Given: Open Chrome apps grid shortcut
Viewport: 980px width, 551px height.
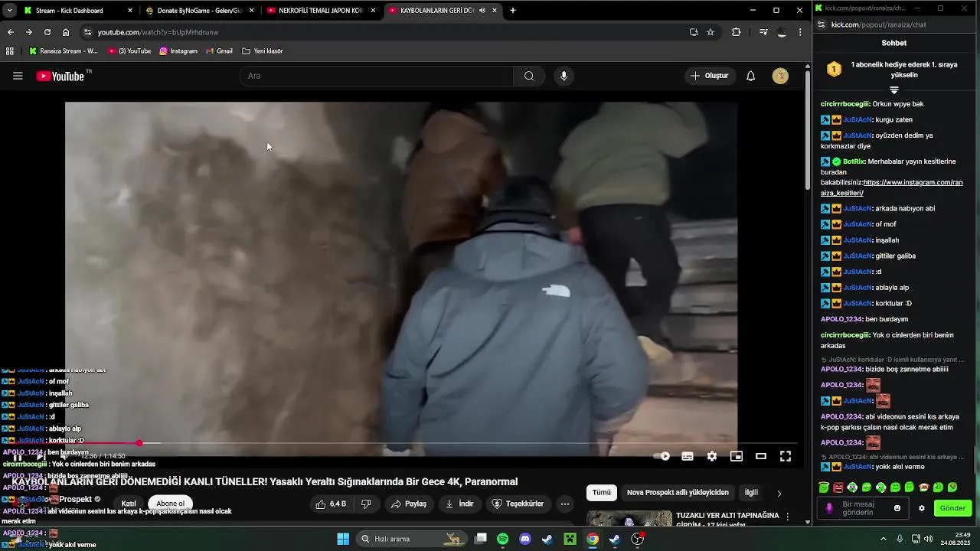Looking at the screenshot, I should (10, 51).
